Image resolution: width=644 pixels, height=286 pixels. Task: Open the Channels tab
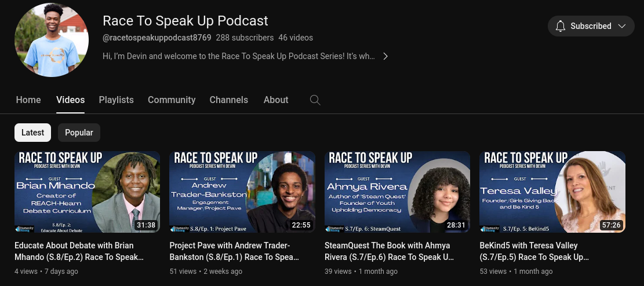tap(228, 100)
